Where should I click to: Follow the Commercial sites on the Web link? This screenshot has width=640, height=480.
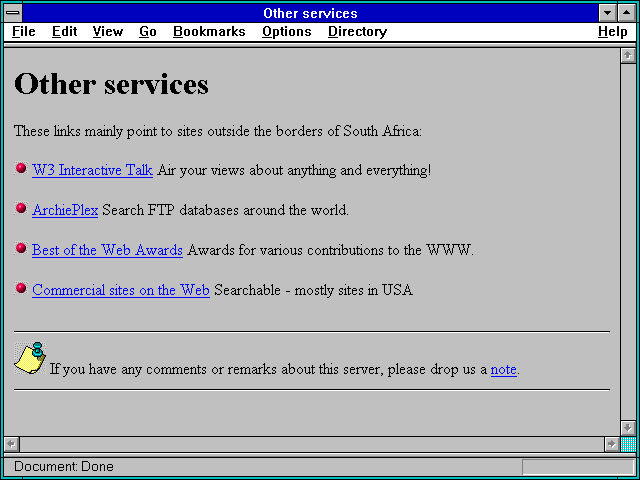[121, 290]
